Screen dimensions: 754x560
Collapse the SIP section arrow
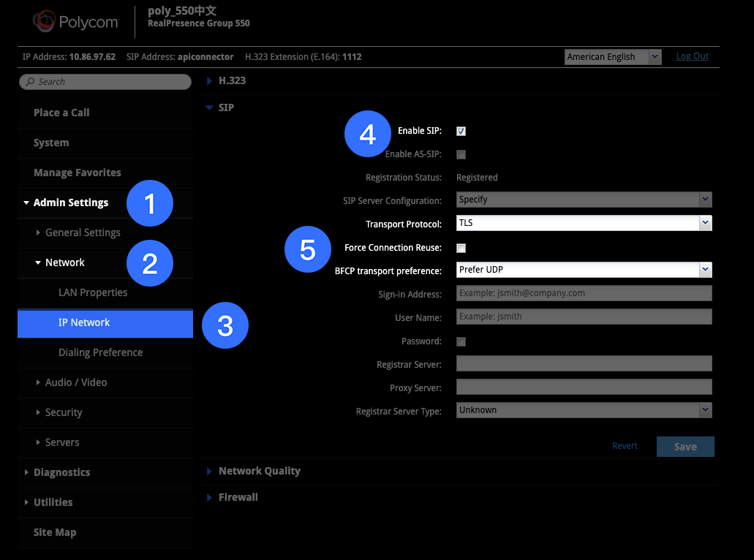coord(209,107)
